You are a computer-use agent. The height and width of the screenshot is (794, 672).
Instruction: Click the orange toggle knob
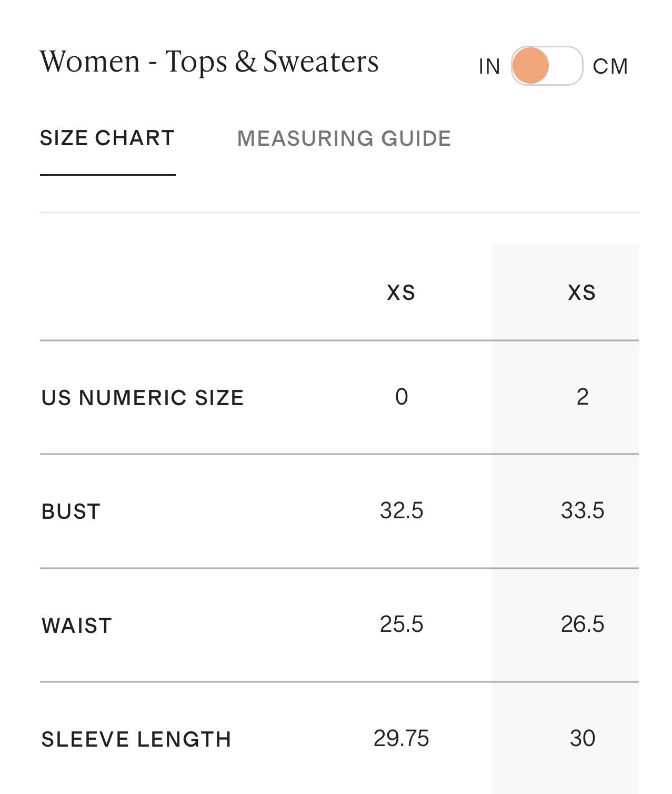tap(530, 66)
